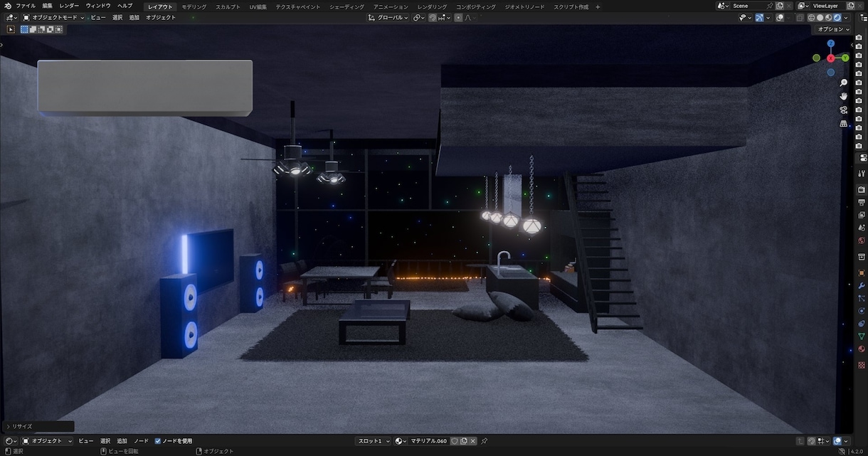Pin the Scene with the pin icon

tap(770, 6)
